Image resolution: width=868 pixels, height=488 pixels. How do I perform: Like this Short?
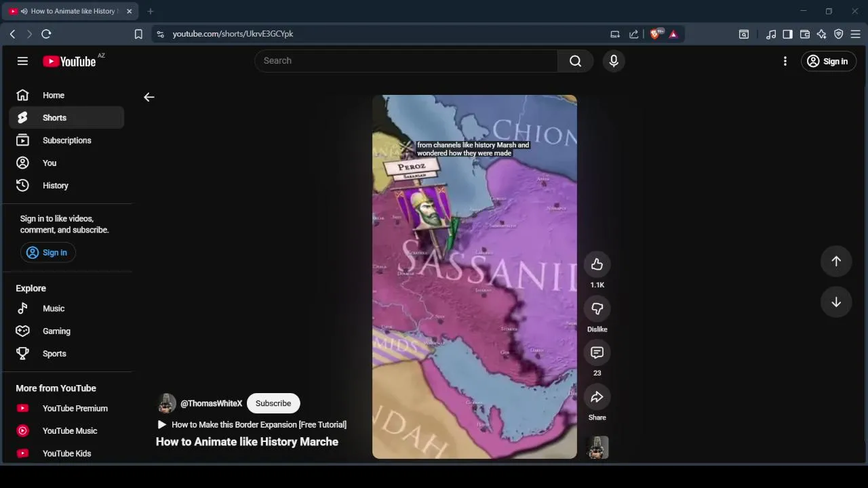[597, 264]
